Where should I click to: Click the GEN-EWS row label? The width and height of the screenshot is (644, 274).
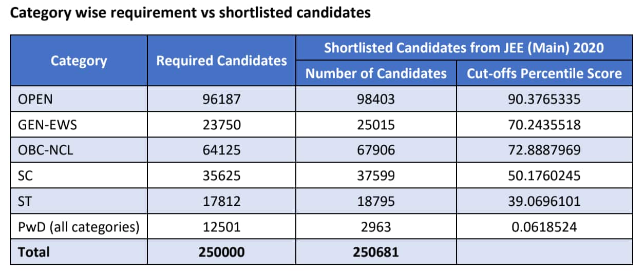click(x=79, y=125)
